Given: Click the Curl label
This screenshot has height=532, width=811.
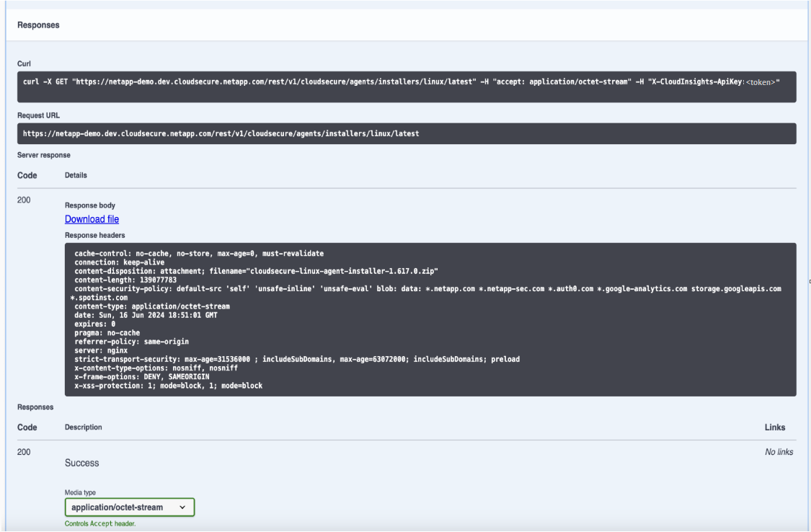Looking at the screenshot, I should [24, 63].
